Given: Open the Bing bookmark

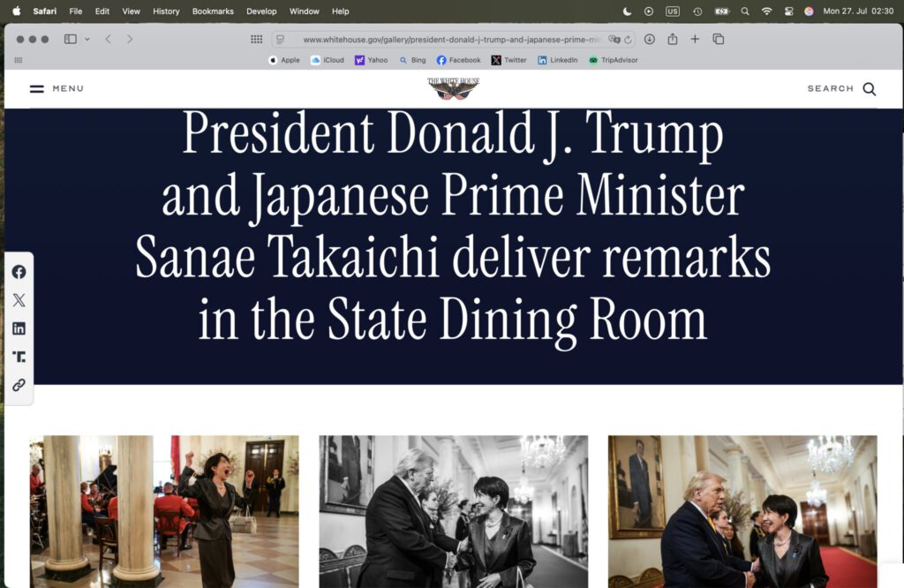Looking at the screenshot, I should tap(412, 60).
